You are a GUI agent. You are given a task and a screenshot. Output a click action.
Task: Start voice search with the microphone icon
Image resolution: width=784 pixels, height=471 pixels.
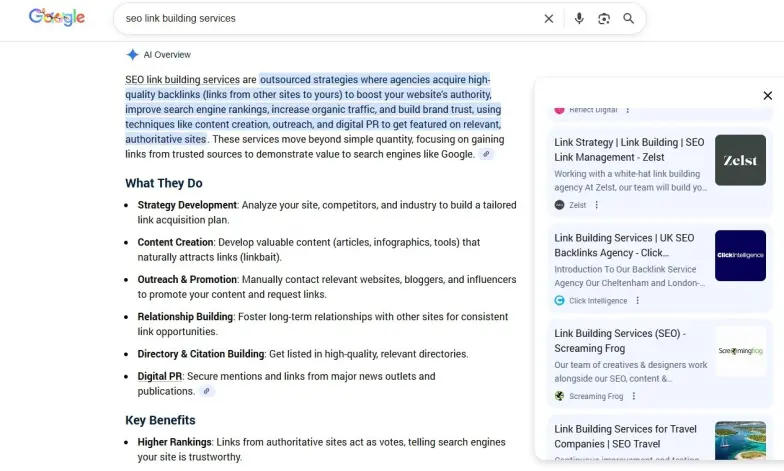pos(578,18)
